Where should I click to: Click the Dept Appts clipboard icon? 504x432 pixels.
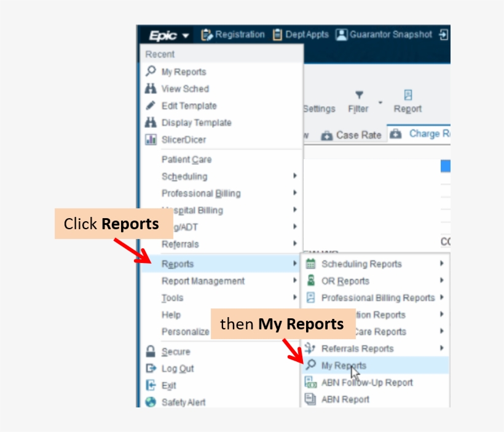pyautogui.click(x=277, y=34)
